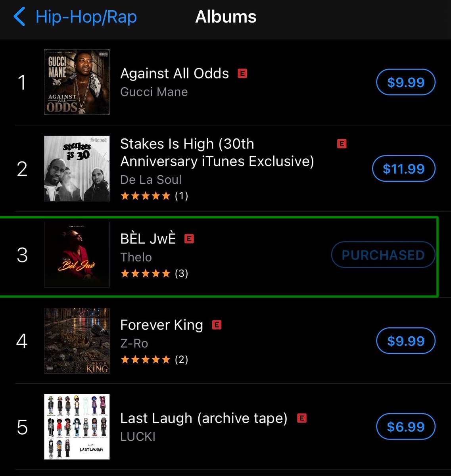Select Stakes Is High 30th Anniversary title

pyautogui.click(x=217, y=153)
